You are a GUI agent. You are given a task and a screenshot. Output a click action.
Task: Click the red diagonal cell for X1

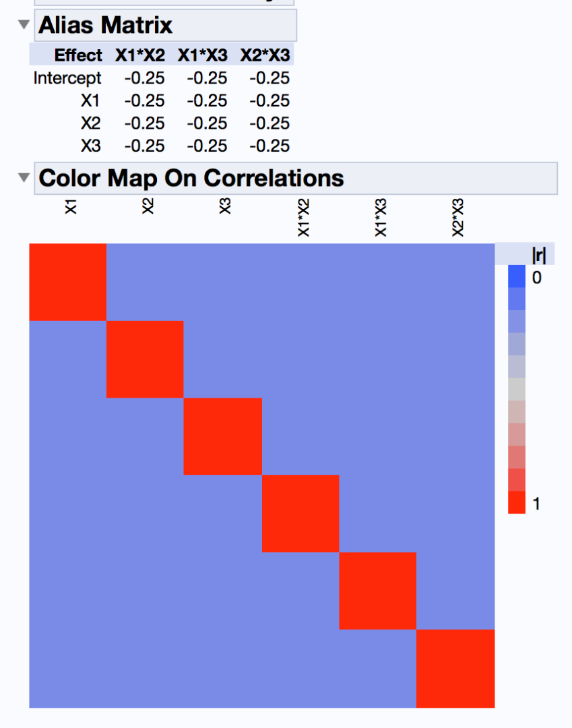tap(67, 281)
